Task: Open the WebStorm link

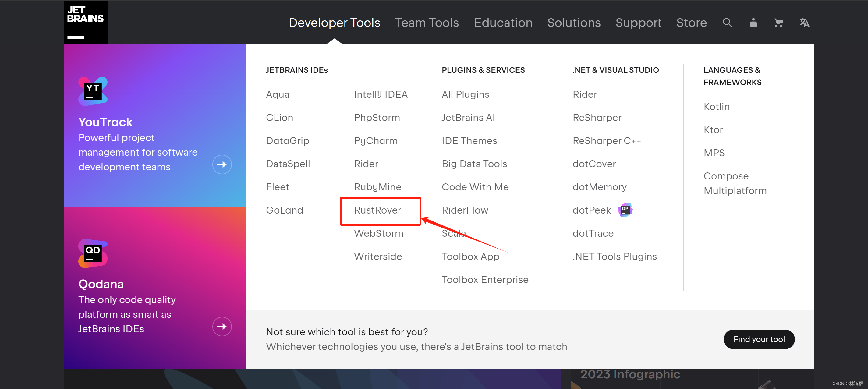Action: pyautogui.click(x=378, y=233)
